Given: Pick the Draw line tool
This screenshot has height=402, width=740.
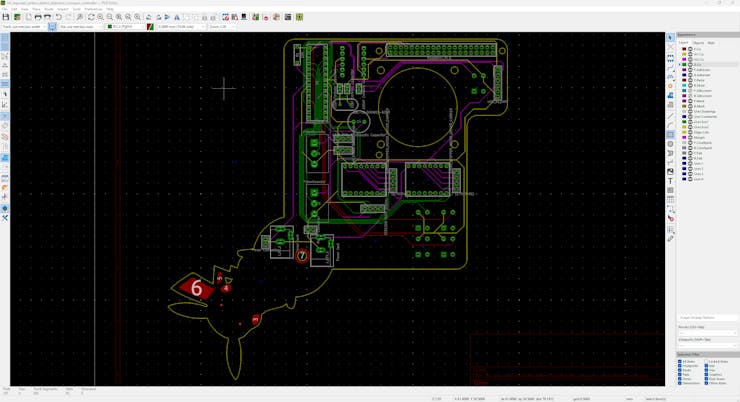Looking at the screenshot, I should tap(671, 117).
